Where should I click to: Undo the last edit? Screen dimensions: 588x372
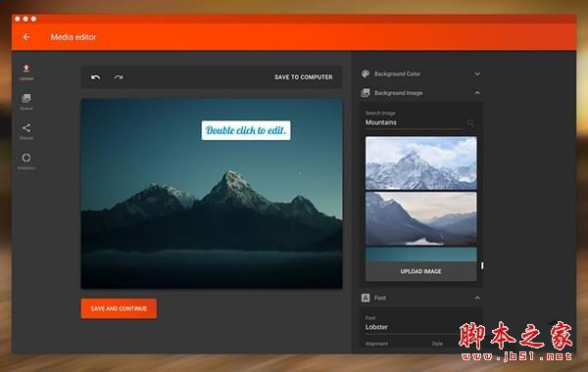pos(96,77)
